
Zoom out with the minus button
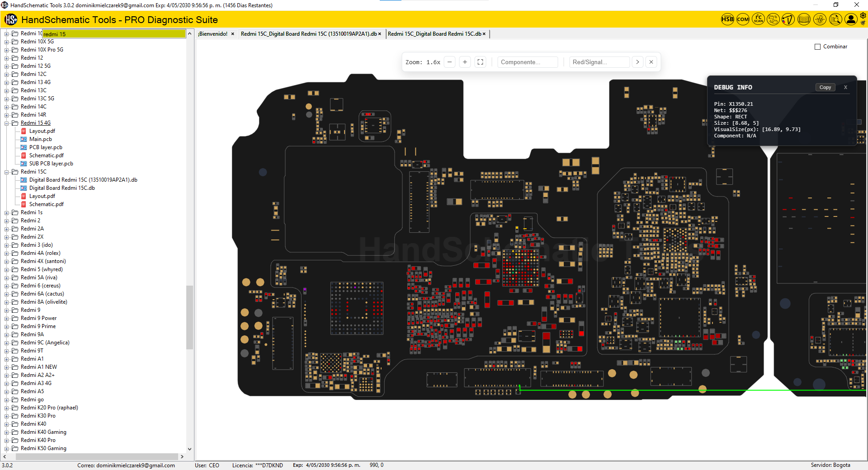(x=449, y=62)
